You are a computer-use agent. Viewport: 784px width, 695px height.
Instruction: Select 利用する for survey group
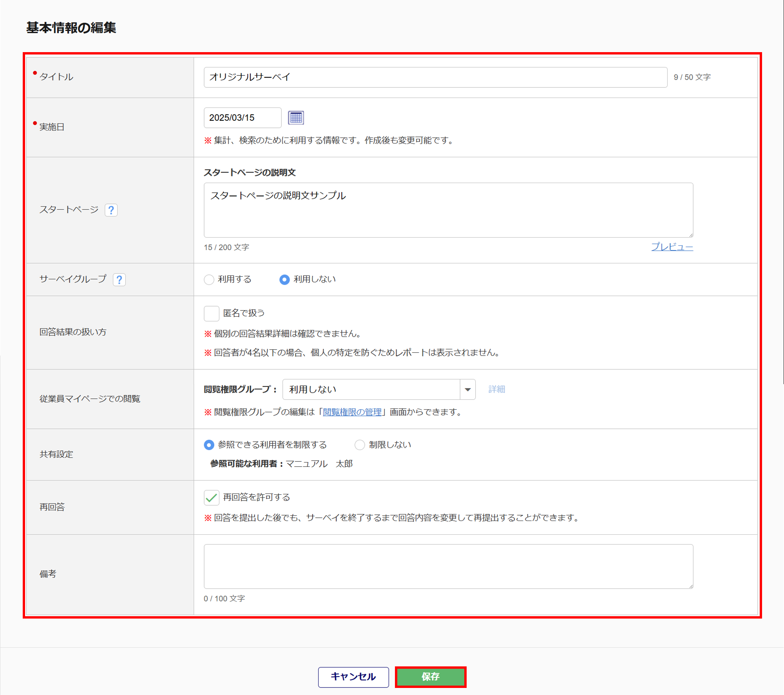[209, 279]
